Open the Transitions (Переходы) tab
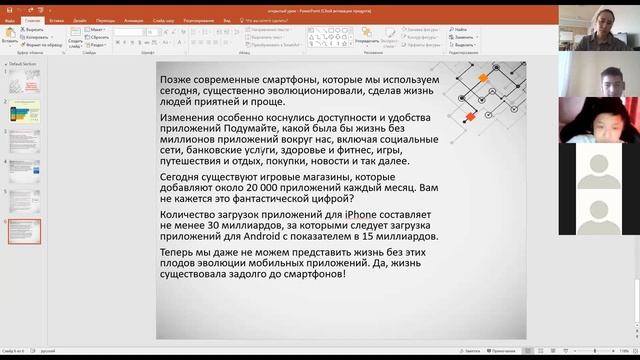This screenshot has height=360, width=640. 105,20
